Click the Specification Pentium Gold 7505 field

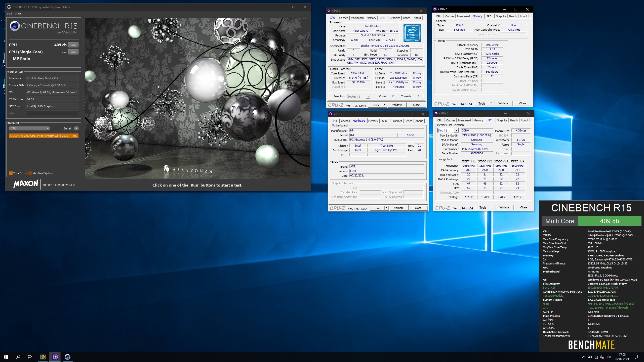(385, 46)
